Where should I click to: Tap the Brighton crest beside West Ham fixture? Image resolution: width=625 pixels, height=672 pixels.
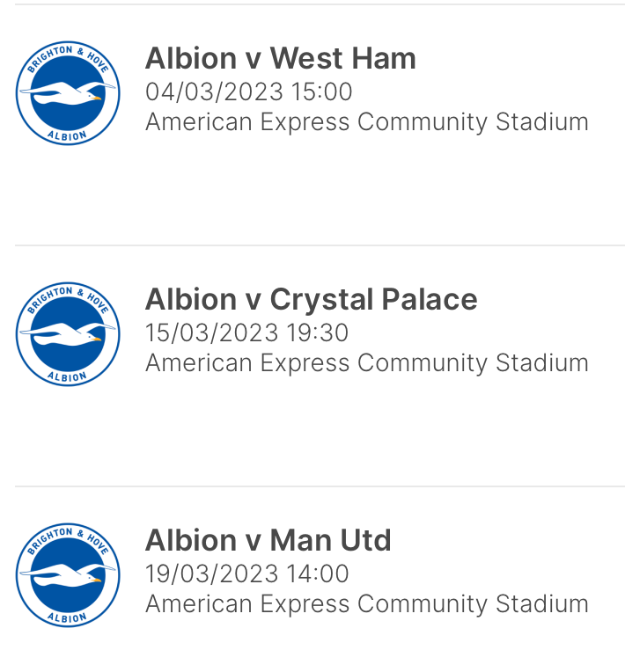pos(68,93)
